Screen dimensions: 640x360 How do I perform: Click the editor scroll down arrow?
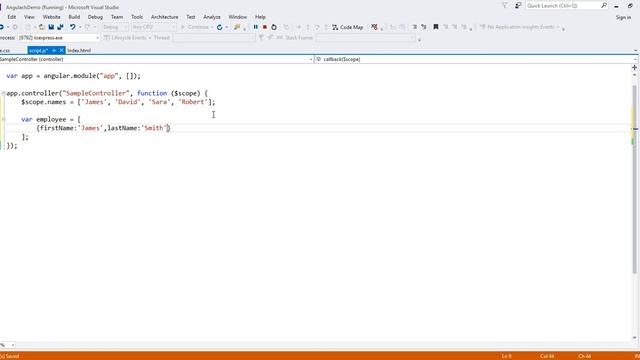[x=635, y=338]
